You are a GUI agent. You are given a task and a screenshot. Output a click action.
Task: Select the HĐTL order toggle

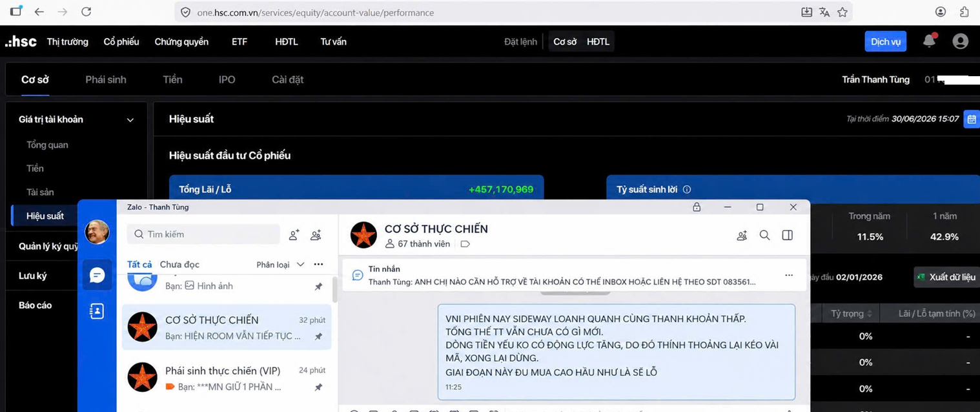coord(598,41)
